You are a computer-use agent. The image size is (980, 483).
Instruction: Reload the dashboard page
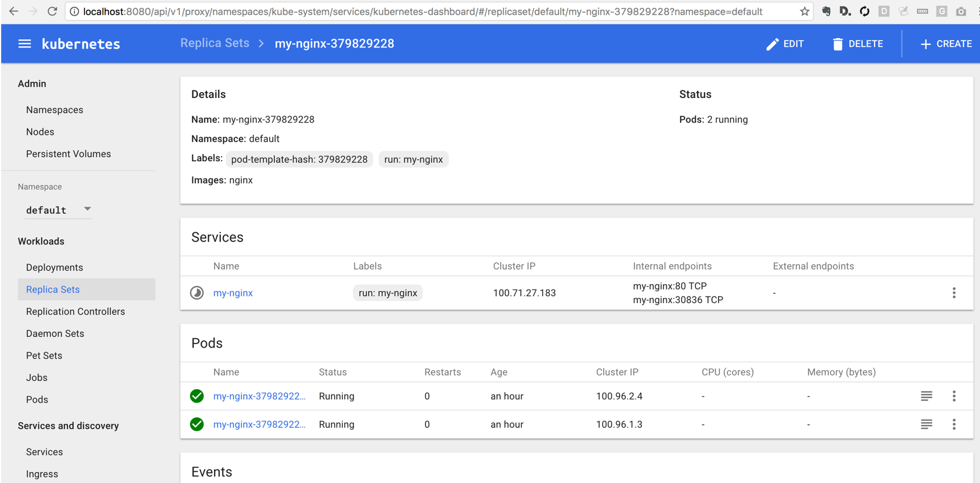52,11
